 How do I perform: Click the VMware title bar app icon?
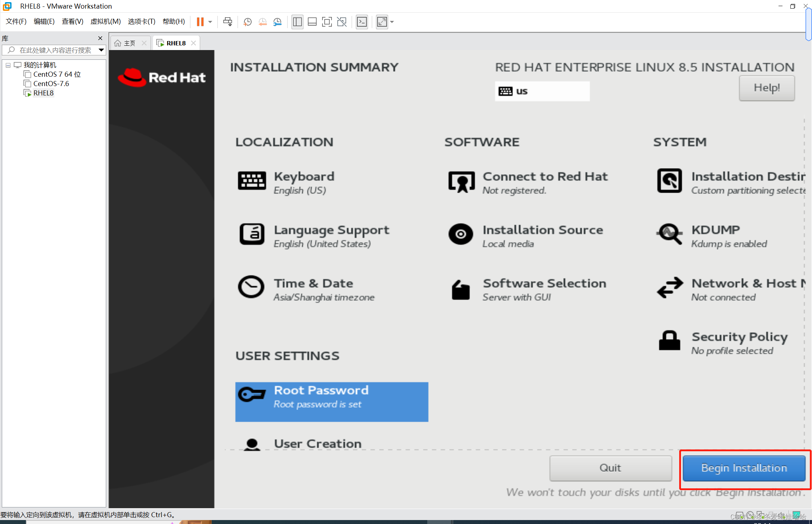(7, 6)
